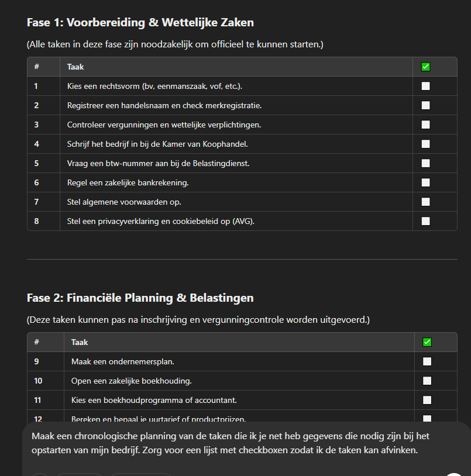Click the 'Taak' column header in Fase 1 table
The width and height of the screenshot is (471, 476).
click(x=75, y=67)
